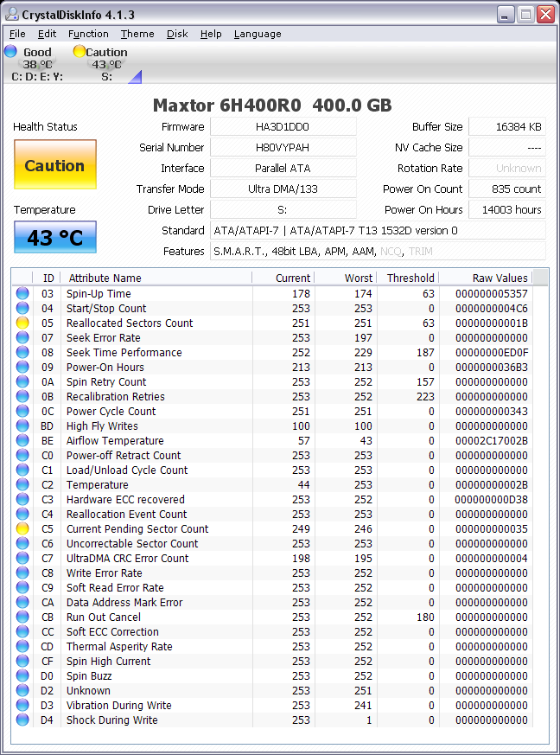Select the Temperature attribute row C2
The image size is (560, 755).
click(x=273, y=484)
